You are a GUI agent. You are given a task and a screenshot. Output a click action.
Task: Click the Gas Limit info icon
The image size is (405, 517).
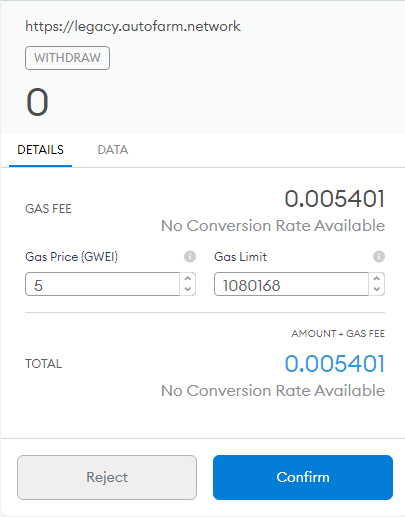point(379,257)
